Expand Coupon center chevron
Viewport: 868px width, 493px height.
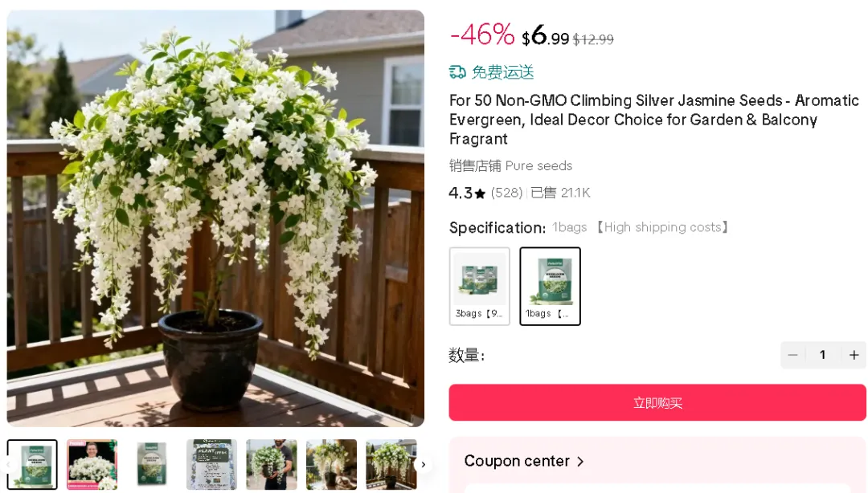580,462
